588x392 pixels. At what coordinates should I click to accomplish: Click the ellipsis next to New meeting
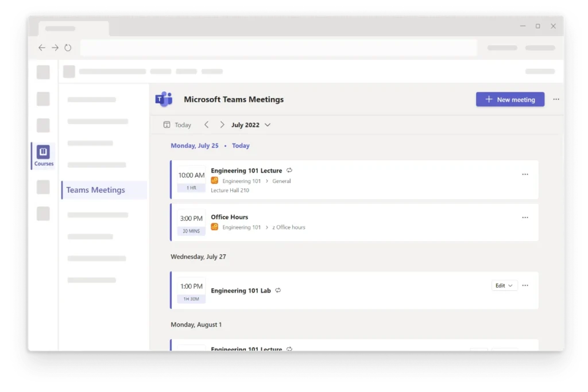coord(555,99)
